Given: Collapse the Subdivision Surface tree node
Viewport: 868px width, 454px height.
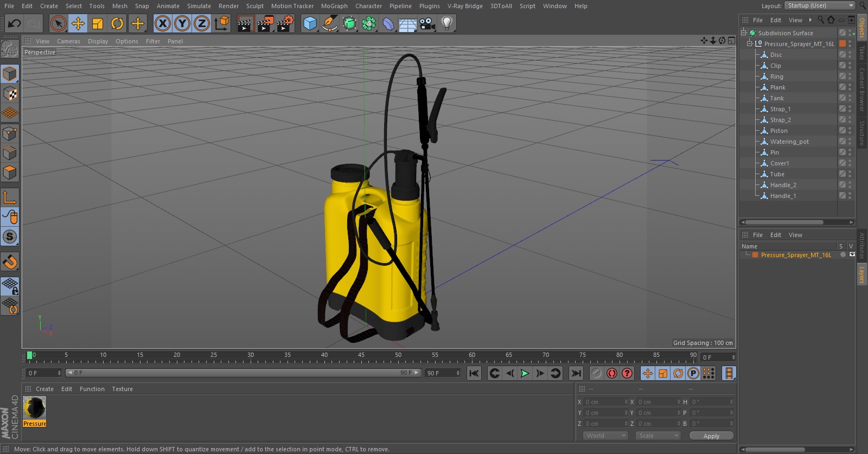Looking at the screenshot, I should 744,33.
